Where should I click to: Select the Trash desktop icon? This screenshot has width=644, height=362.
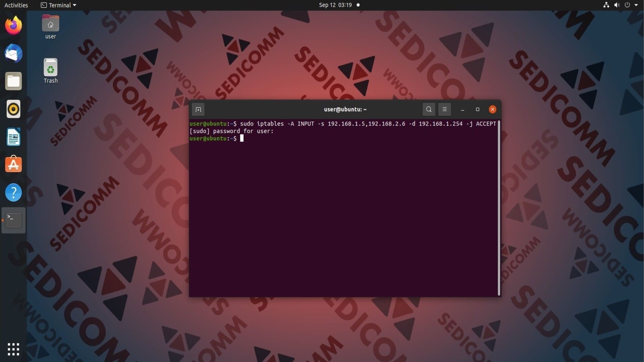[50, 71]
